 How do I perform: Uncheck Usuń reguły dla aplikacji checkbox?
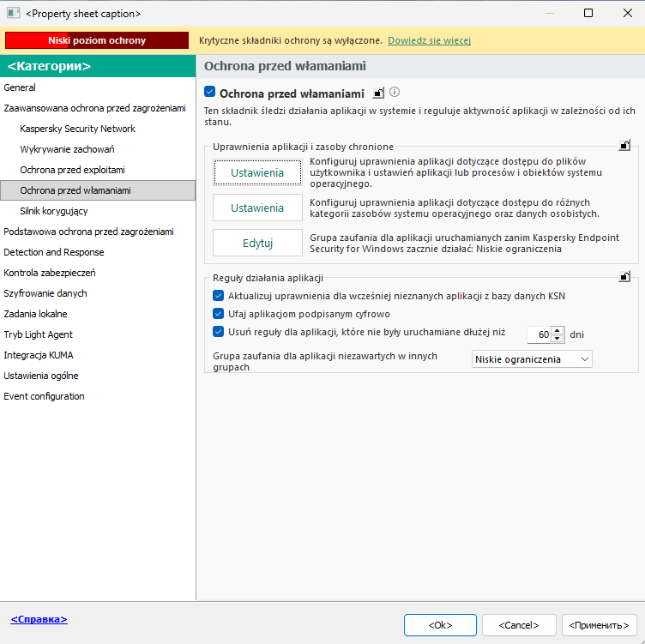(217, 332)
